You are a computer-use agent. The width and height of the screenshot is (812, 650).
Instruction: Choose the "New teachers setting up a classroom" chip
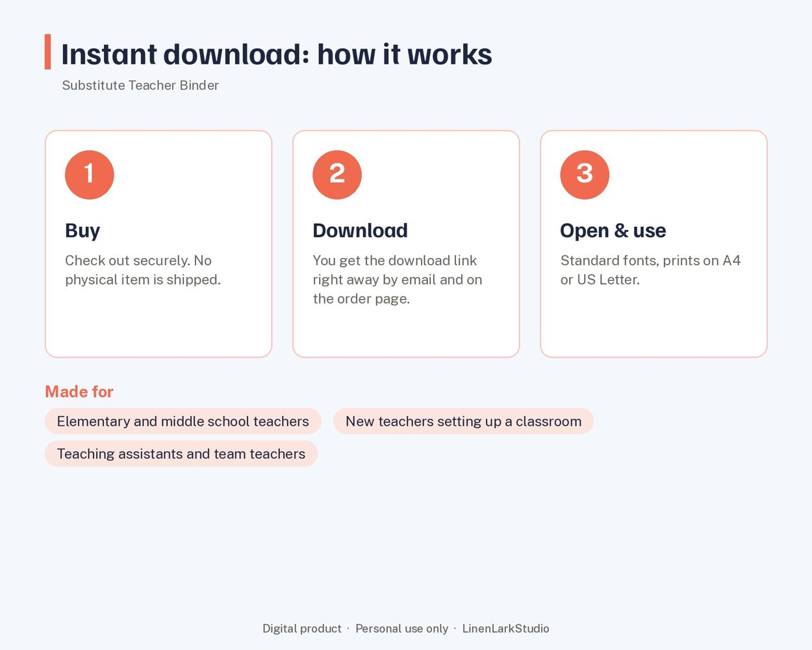pyautogui.click(x=464, y=421)
